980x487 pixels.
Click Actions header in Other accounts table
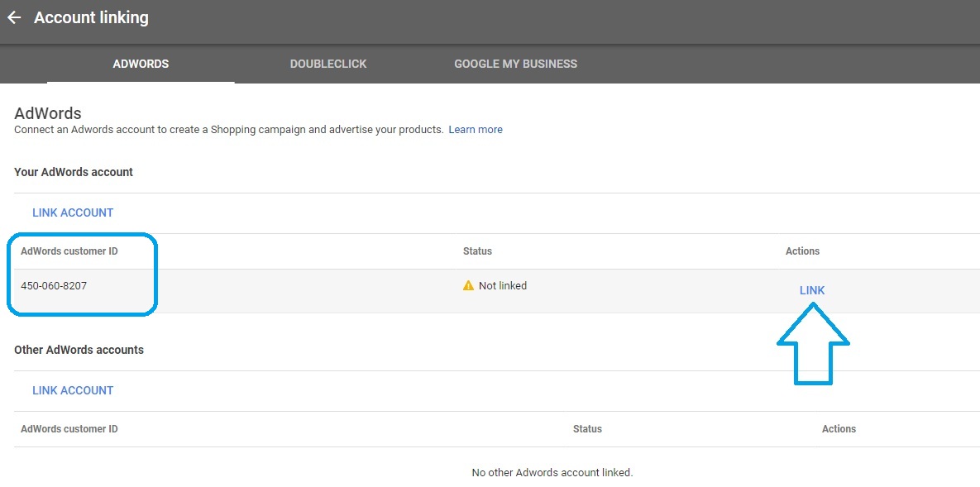pyautogui.click(x=839, y=429)
